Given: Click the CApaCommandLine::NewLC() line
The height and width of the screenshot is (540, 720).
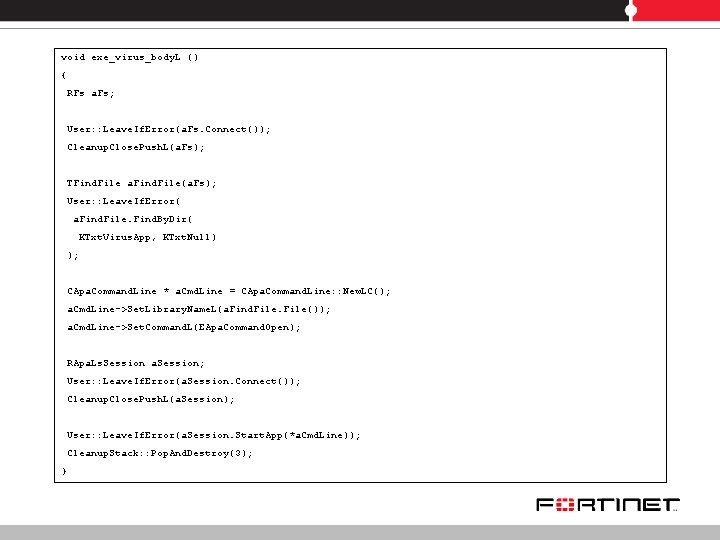Looking at the screenshot, I should click(x=229, y=291).
